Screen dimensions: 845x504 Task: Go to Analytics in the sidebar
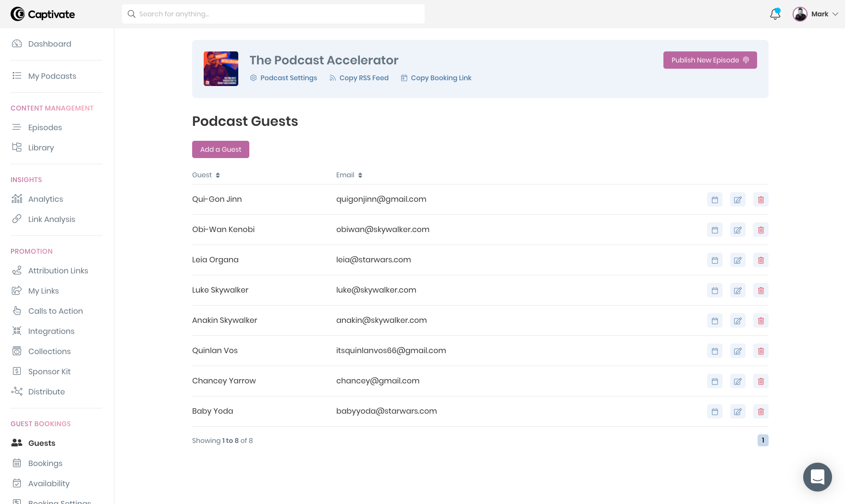click(46, 199)
